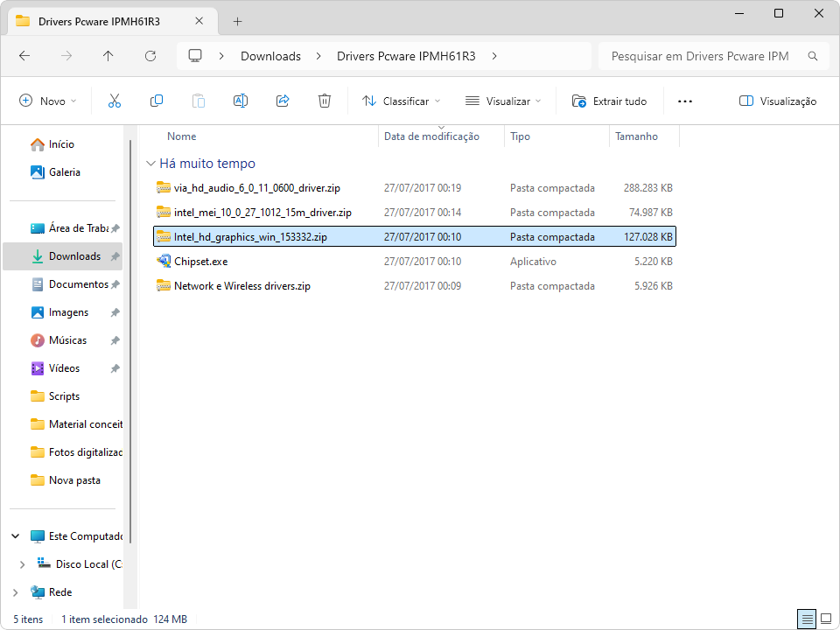
Task: Select Intel_hd_graphics_win_153332.zip file name
Action: coord(250,237)
